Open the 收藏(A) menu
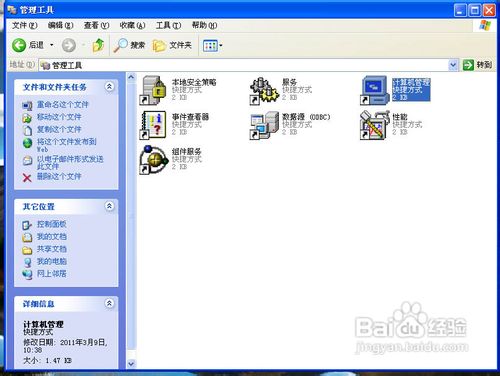The image size is (500, 376). pos(132,25)
